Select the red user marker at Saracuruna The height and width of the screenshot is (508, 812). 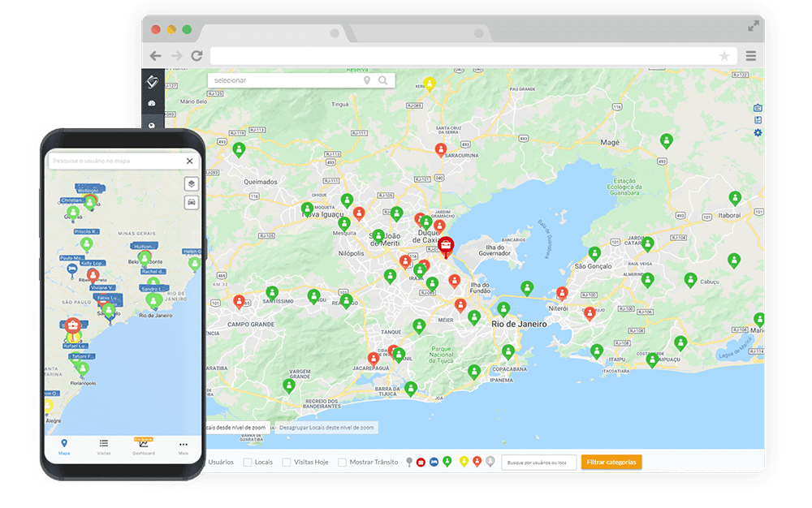click(x=441, y=151)
